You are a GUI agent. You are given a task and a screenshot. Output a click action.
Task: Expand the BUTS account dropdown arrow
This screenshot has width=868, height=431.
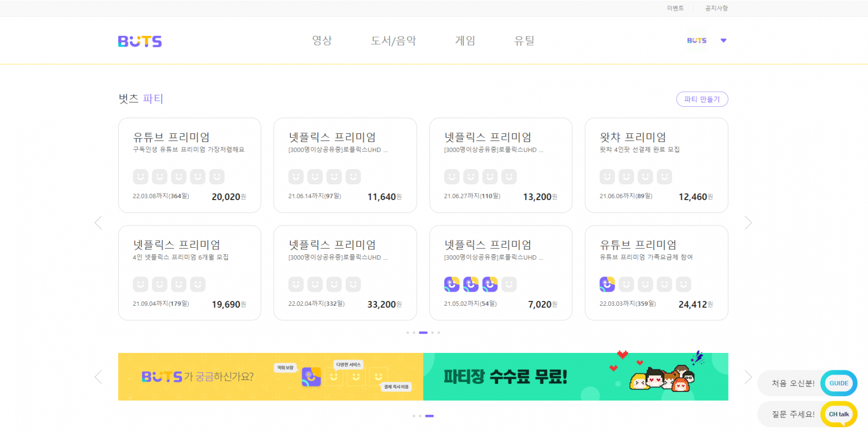point(723,41)
